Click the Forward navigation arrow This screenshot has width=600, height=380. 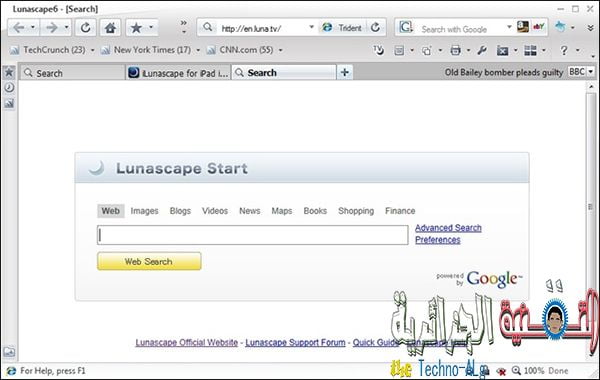coord(52,28)
